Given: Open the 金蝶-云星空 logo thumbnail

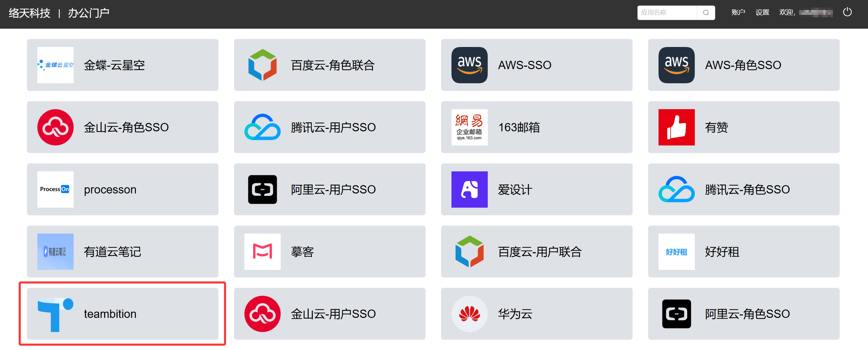Looking at the screenshot, I should coord(55,65).
